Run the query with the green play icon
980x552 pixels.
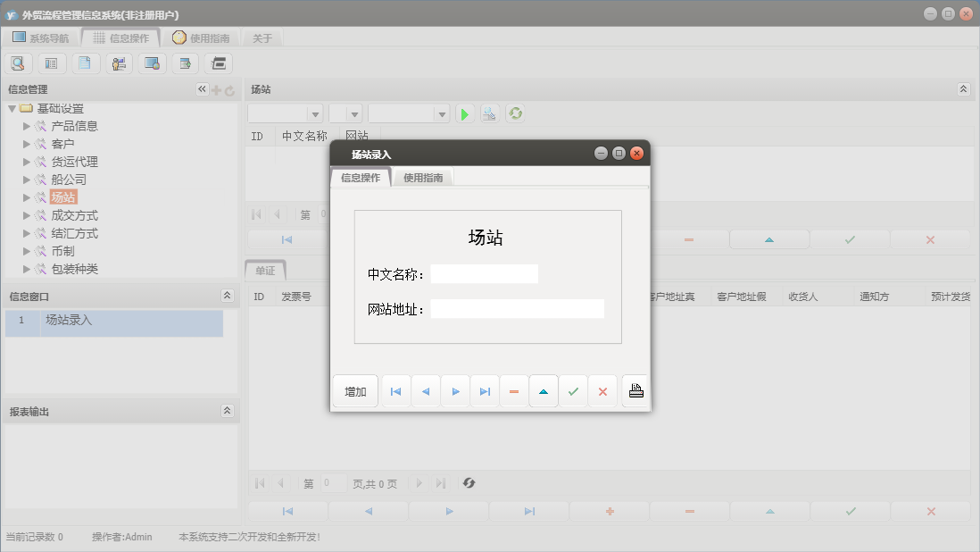click(x=464, y=113)
